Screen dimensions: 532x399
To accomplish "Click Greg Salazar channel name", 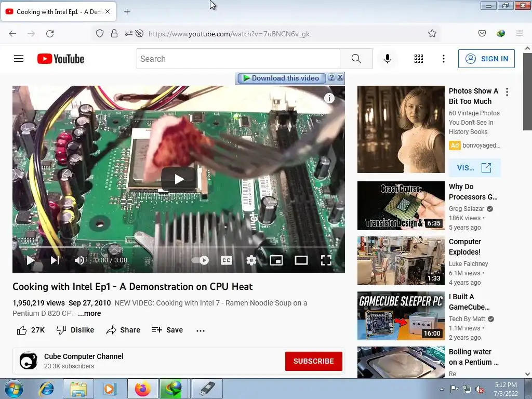I will [467, 209].
